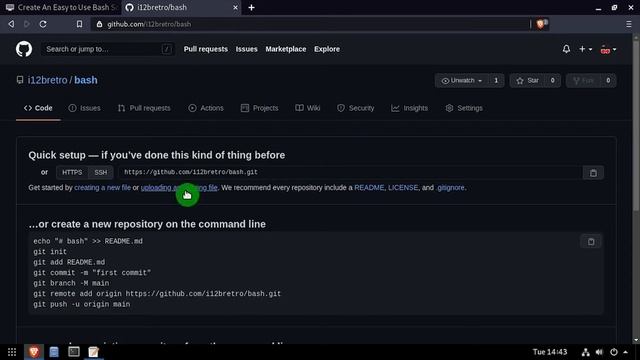Star the repository

click(527, 80)
